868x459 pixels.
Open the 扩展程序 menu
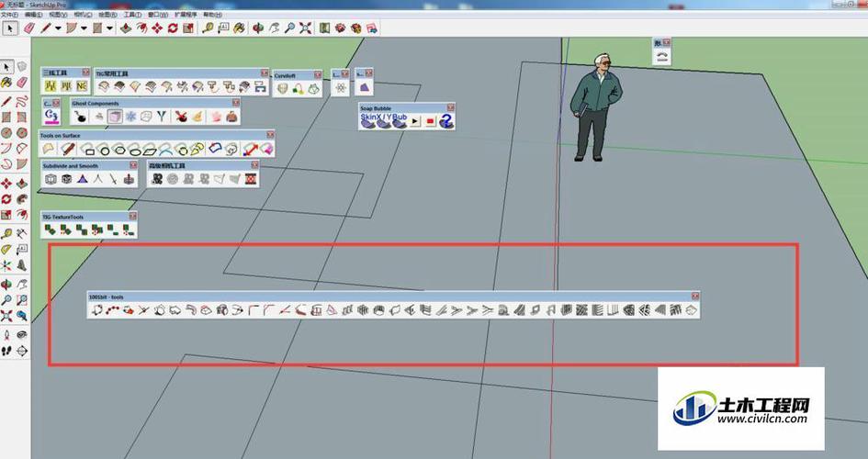click(186, 15)
